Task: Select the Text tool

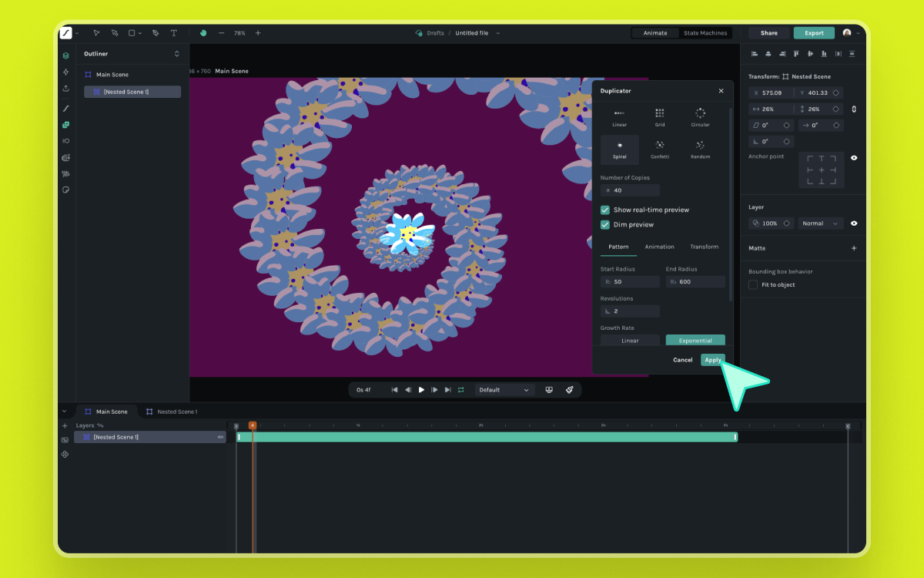Action: point(173,33)
